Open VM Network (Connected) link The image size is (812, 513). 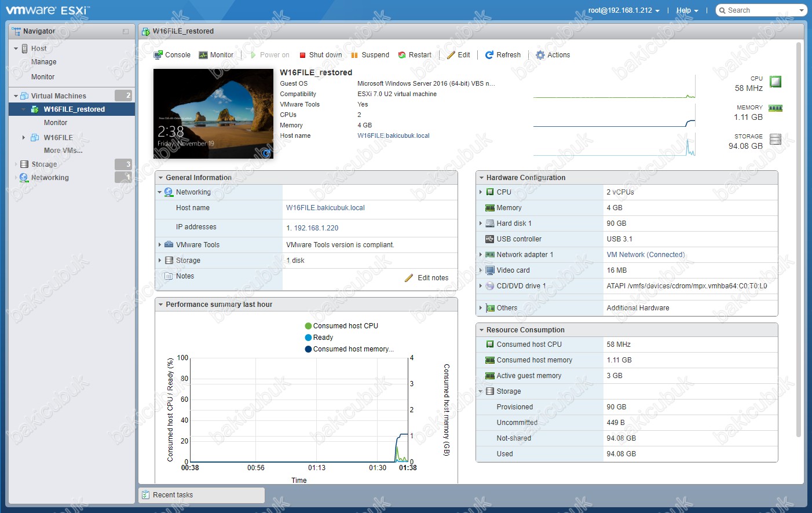[x=646, y=255]
